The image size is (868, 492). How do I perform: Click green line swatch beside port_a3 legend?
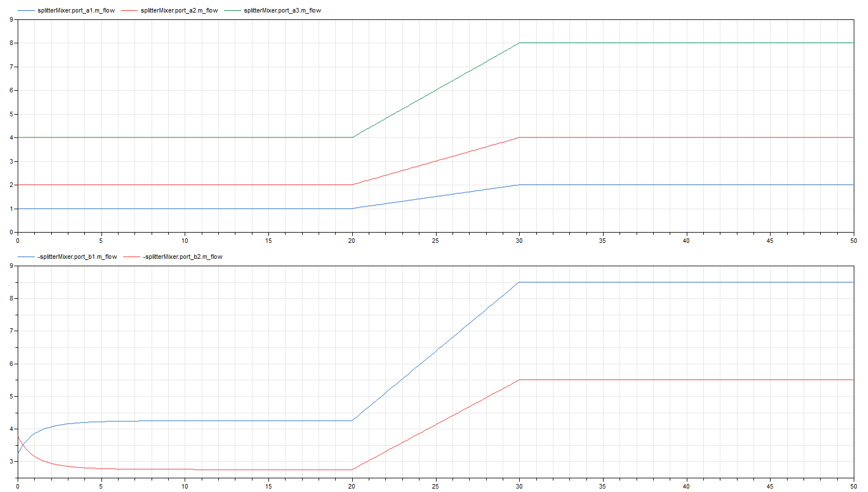pyautogui.click(x=233, y=11)
